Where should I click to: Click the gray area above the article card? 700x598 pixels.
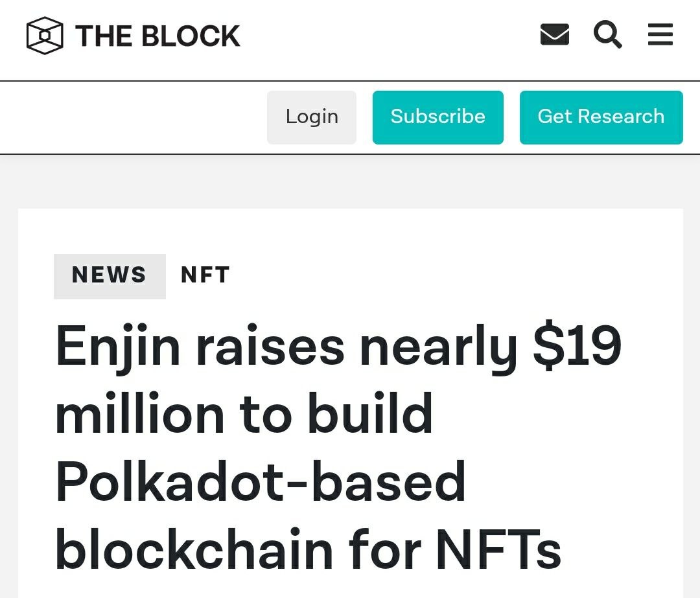(350, 181)
